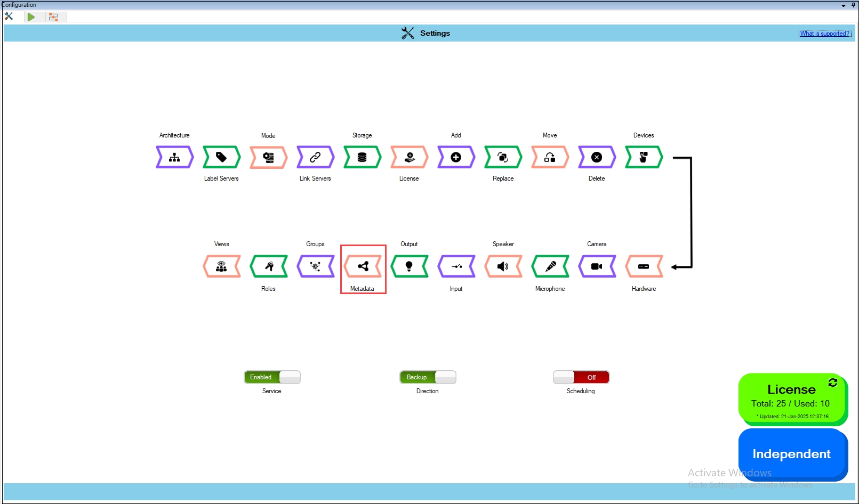859x504 pixels.
Task: Switch the Direction Backup toggle
Action: click(x=428, y=377)
